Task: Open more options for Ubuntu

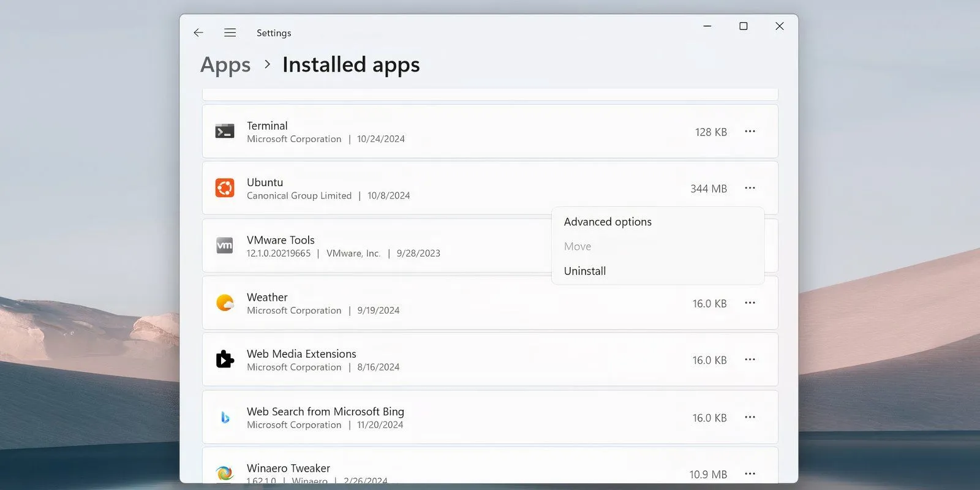Action: click(x=750, y=188)
